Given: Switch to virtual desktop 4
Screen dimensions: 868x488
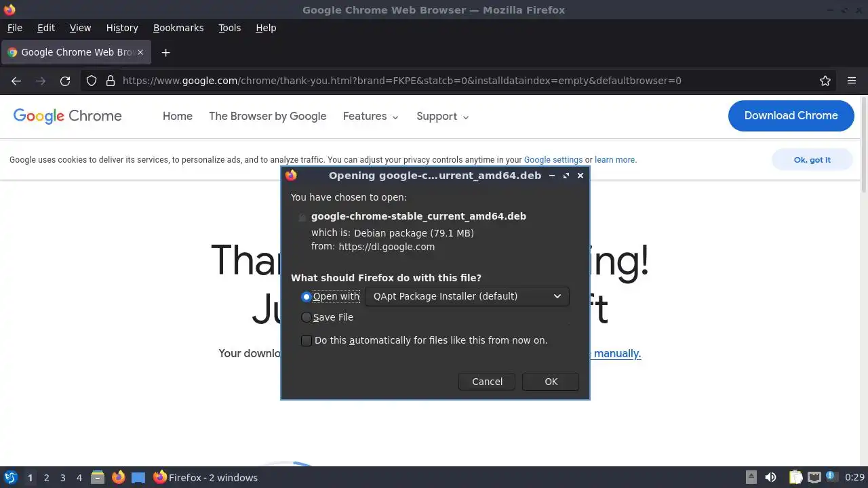Looking at the screenshot, I should pyautogui.click(x=79, y=478).
